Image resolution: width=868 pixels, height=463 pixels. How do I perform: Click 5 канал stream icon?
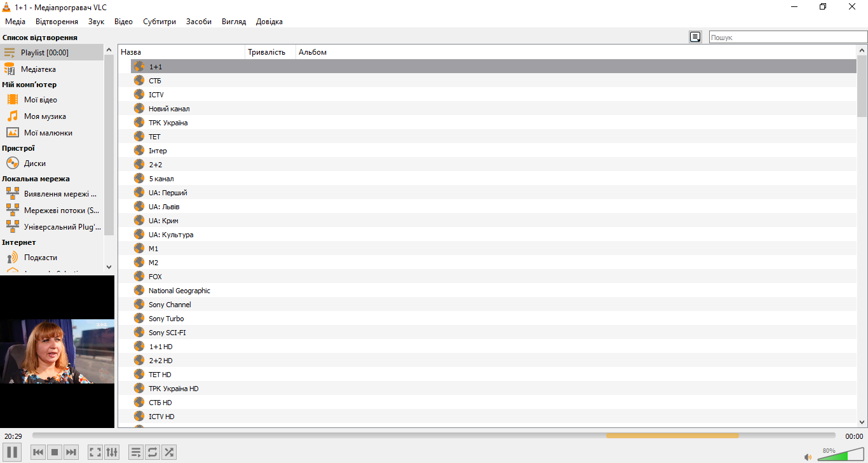click(x=139, y=178)
